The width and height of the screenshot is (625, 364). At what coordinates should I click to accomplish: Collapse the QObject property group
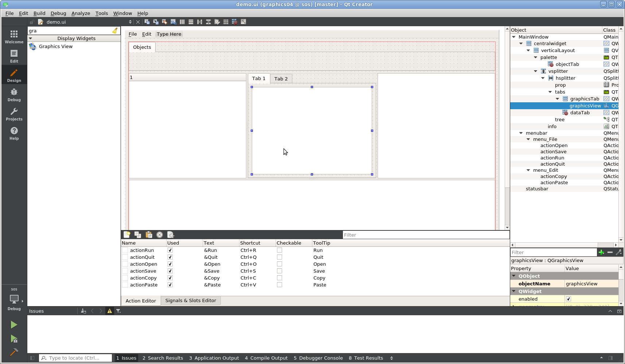coord(514,276)
